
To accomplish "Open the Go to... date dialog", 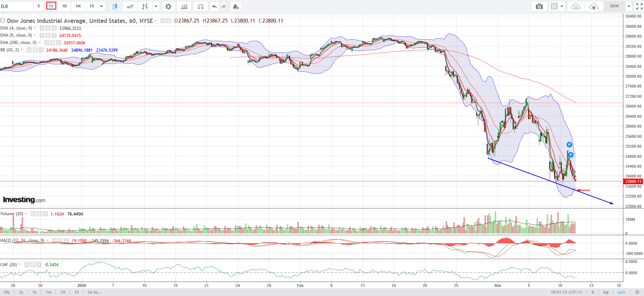I will pyautogui.click(x=94, y=292).
